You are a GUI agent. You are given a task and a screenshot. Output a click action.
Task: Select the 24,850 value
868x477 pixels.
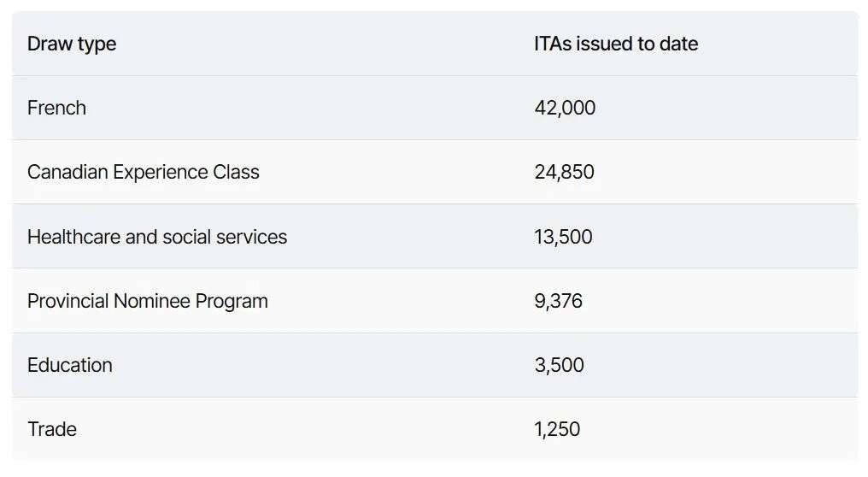564,172
